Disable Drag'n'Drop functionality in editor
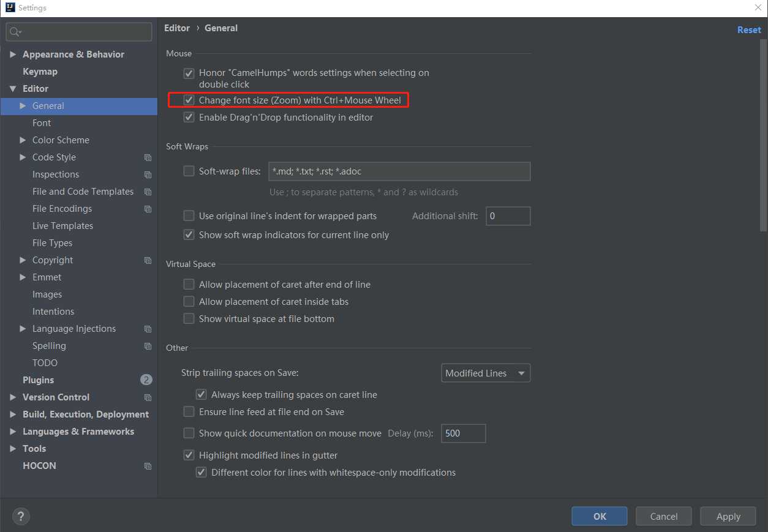The height and width of the screenshot is (532, 768). [x=189, y=117]
